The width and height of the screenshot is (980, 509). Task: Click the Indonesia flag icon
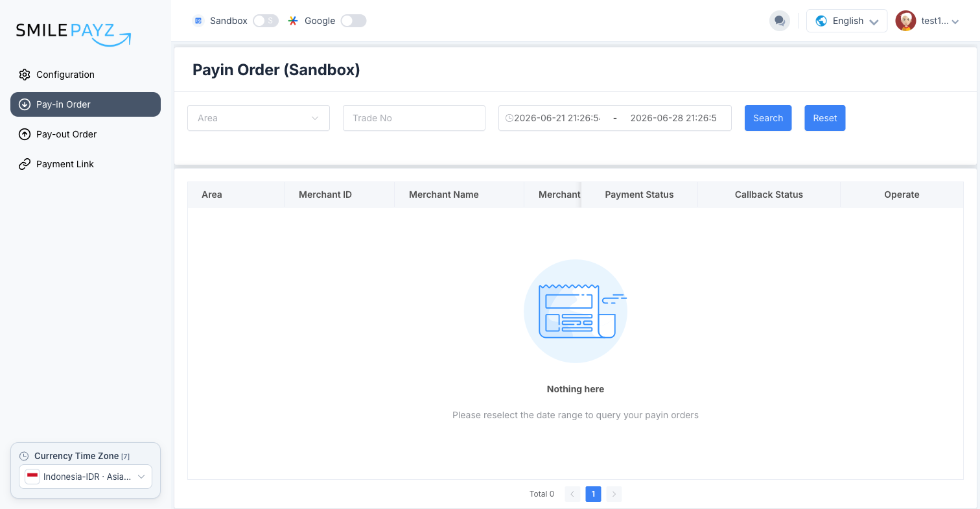32,477
